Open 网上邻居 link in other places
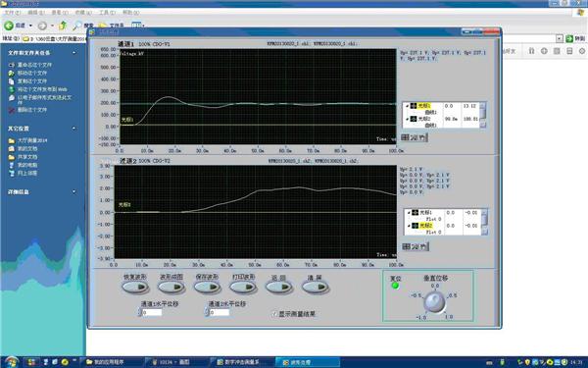Image resolution: width=588 pixels, height=368 pixels. [x=27, y=174]
